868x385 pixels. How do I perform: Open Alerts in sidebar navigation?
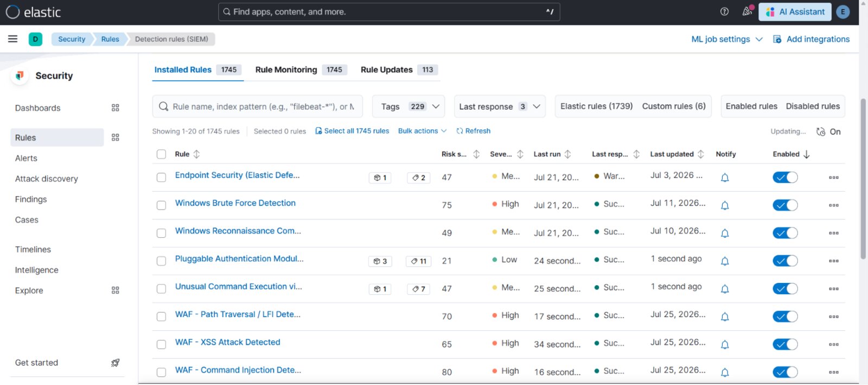(26, 158)
